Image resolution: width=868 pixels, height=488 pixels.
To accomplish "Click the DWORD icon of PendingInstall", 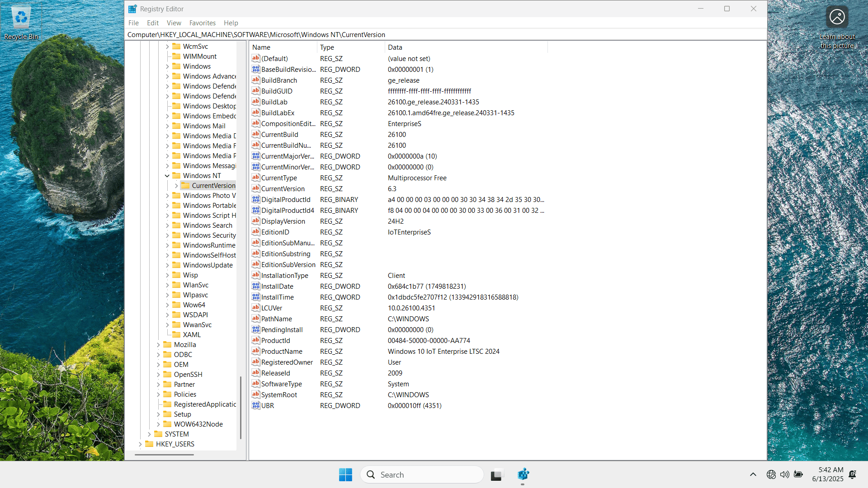I will (256, 329).
